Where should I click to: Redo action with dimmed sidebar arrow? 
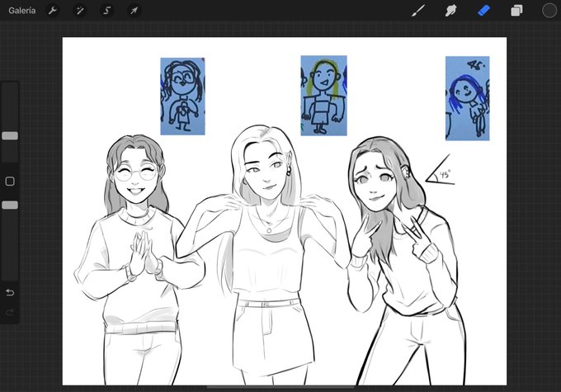(10, 313)
